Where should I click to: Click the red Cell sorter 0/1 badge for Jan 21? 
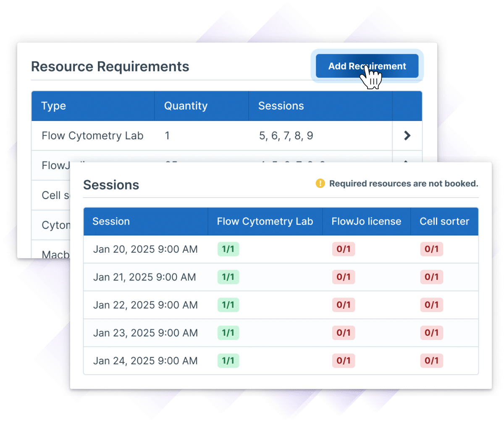[431, 277]
